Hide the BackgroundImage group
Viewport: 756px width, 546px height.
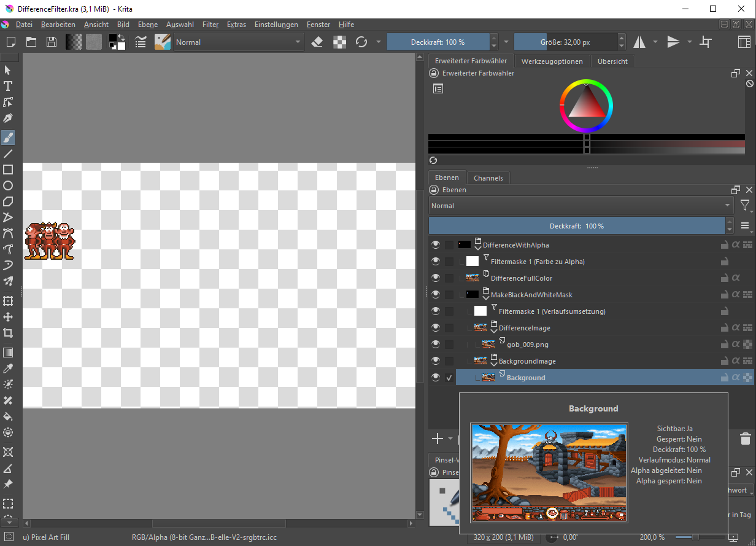pos(436,361)
